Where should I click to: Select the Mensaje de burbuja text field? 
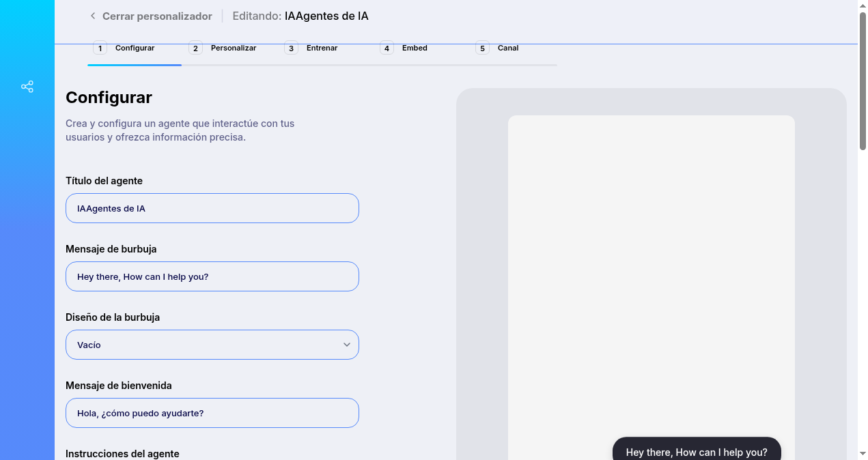(x=212, y=276)
